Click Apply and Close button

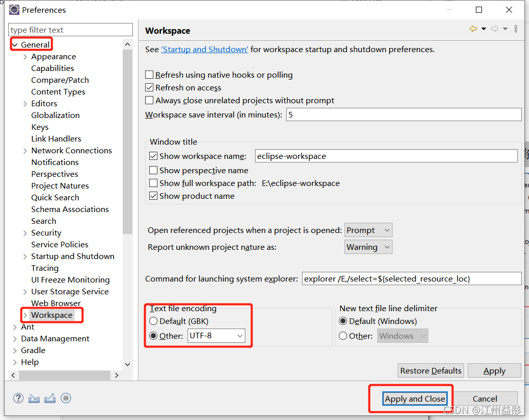coord(415,399)
